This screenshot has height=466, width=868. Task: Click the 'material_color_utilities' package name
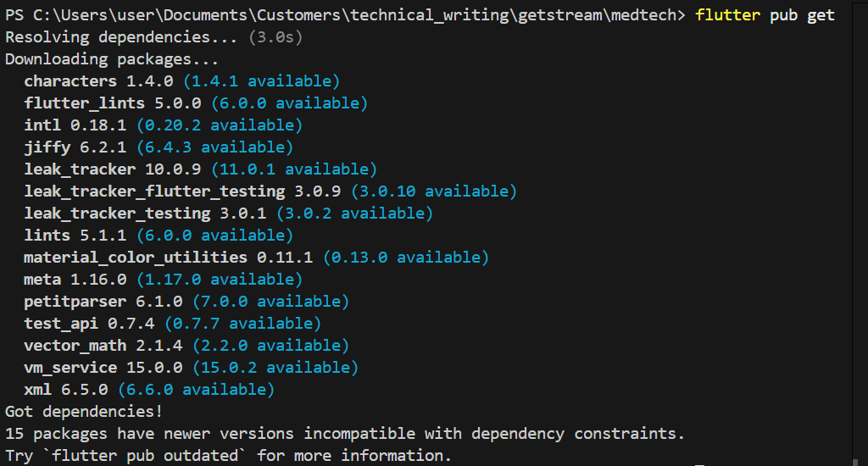point(136,258)
